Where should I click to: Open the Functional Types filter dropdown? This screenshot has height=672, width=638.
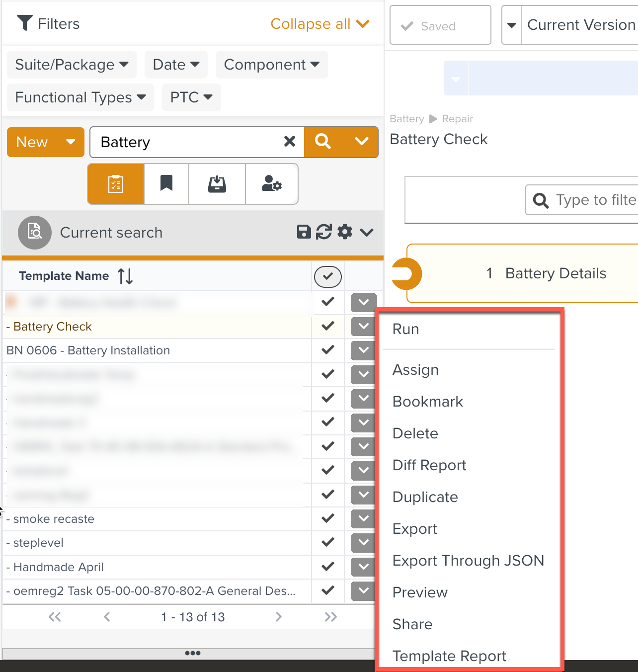pos(80,97)
